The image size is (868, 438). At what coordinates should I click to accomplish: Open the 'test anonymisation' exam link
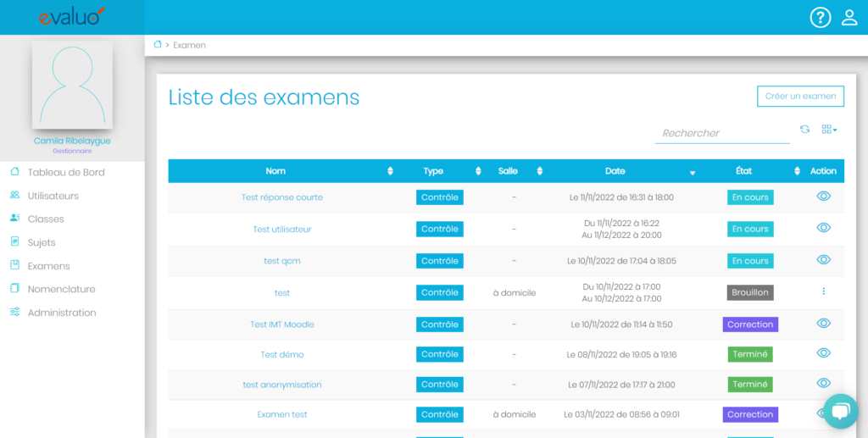(282, 385)
